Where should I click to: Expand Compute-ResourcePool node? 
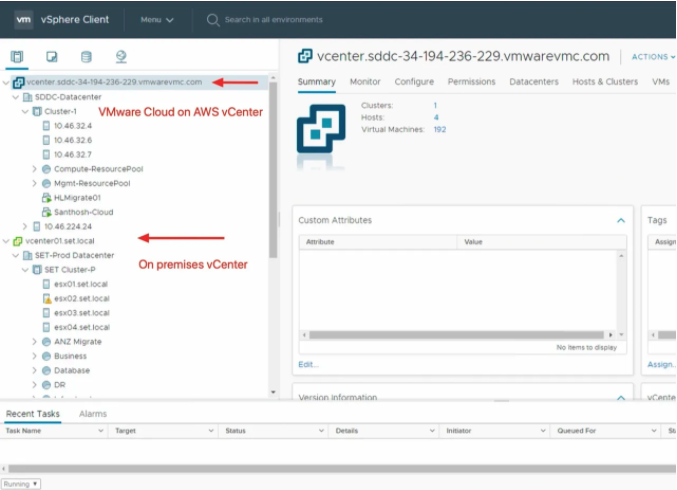point(35,169)
